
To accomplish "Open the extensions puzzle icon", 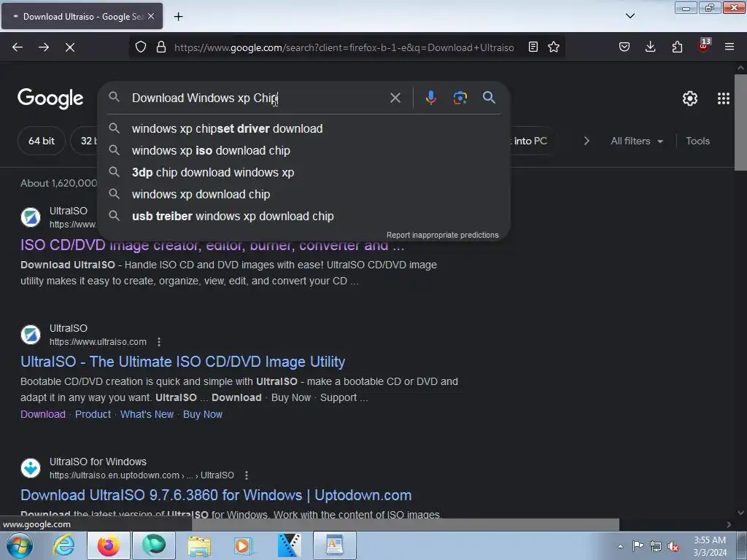I will [677, 47].
